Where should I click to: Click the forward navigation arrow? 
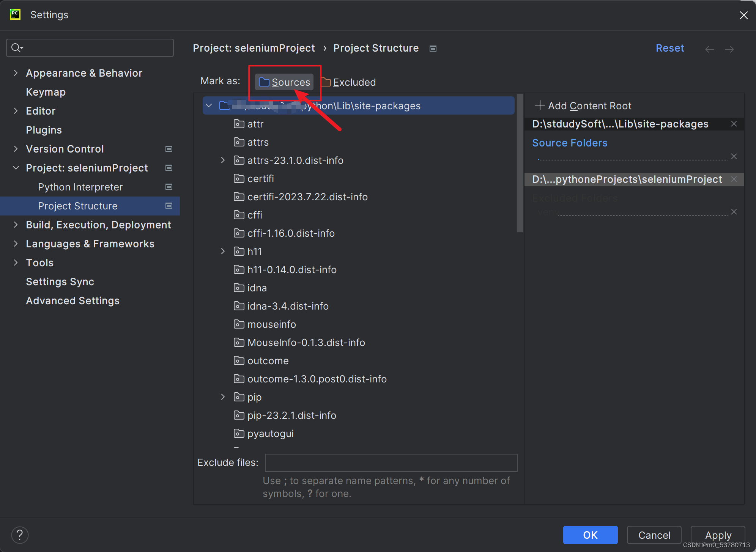[729, 49]
